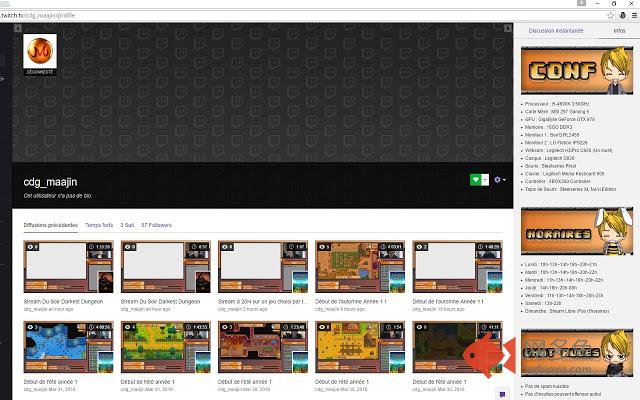Open the Début de l'automne video posted 9 hours ago
The width and height of the screenshot is (640, 400).
click(360, 267)
